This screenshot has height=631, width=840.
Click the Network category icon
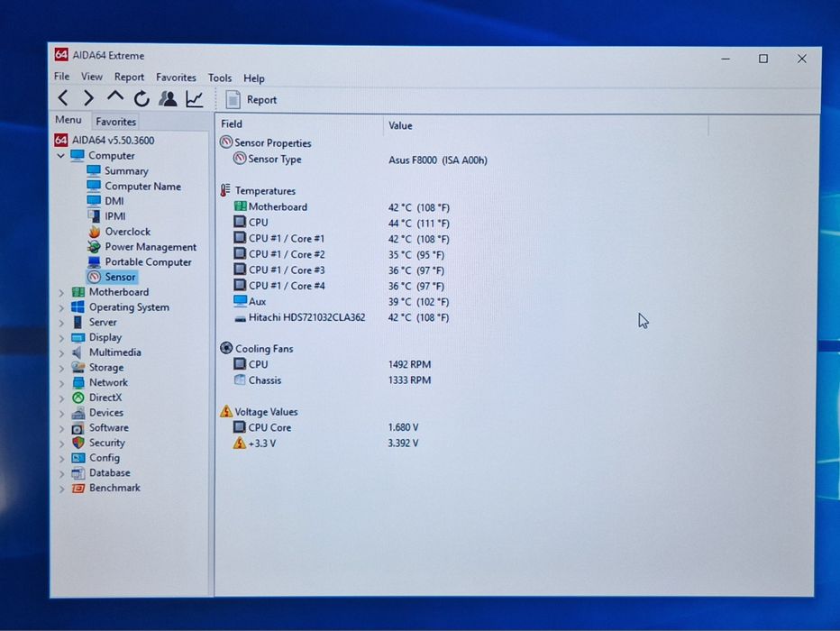pyautogui.click(x=78, y=382)
